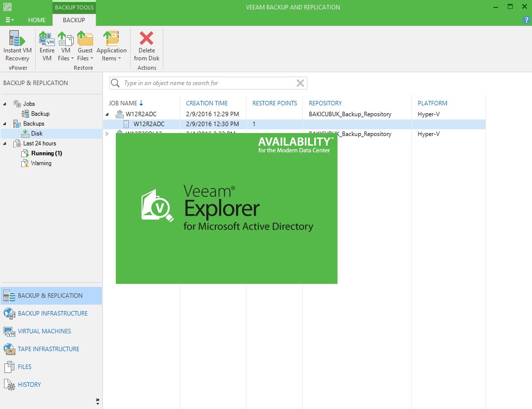Expand the second backup job row

[107, 134]
